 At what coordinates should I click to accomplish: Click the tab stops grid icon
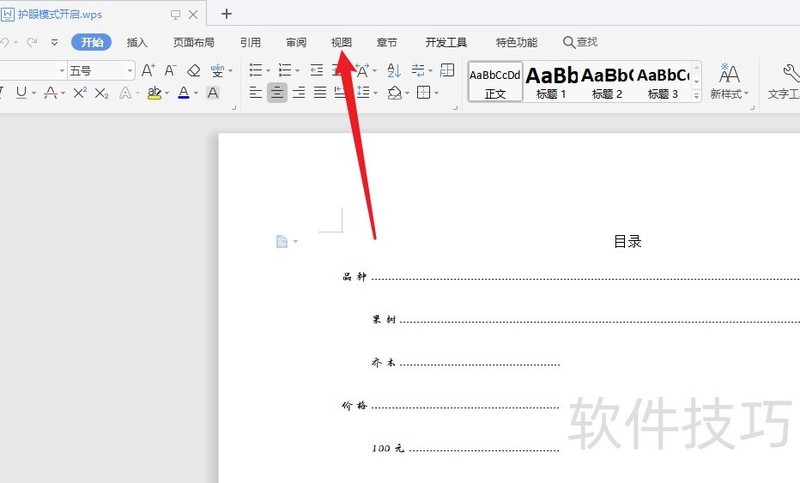coord(447,70)
